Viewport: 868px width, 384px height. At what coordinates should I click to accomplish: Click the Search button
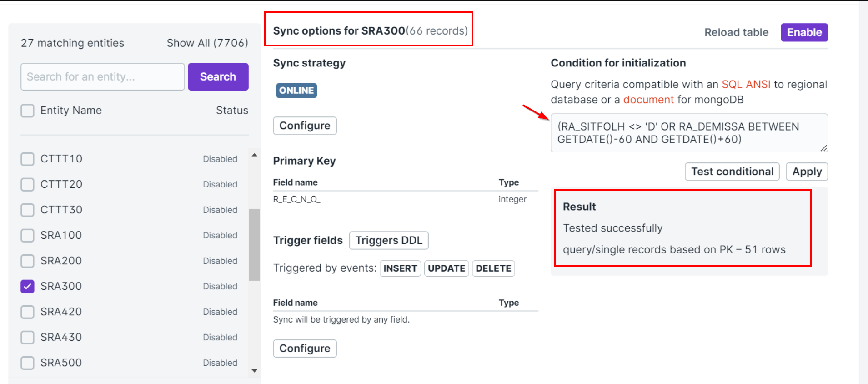[218, 76]
